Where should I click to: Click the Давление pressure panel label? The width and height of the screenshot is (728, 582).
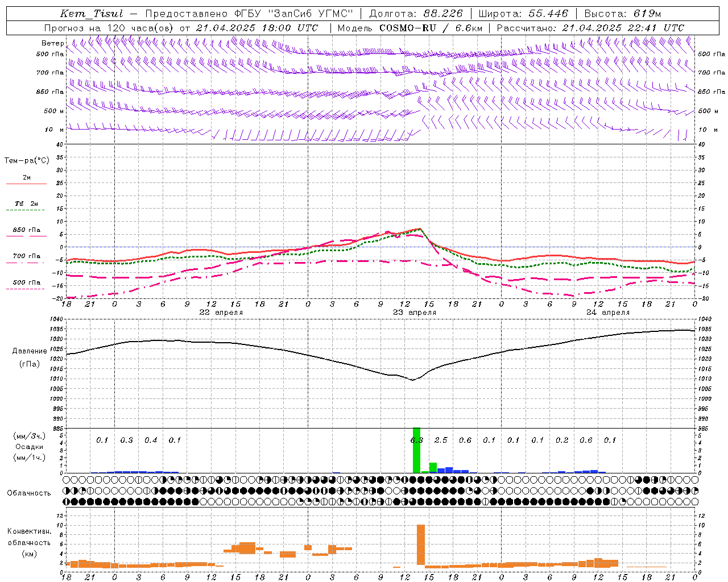tap(30, 351)
